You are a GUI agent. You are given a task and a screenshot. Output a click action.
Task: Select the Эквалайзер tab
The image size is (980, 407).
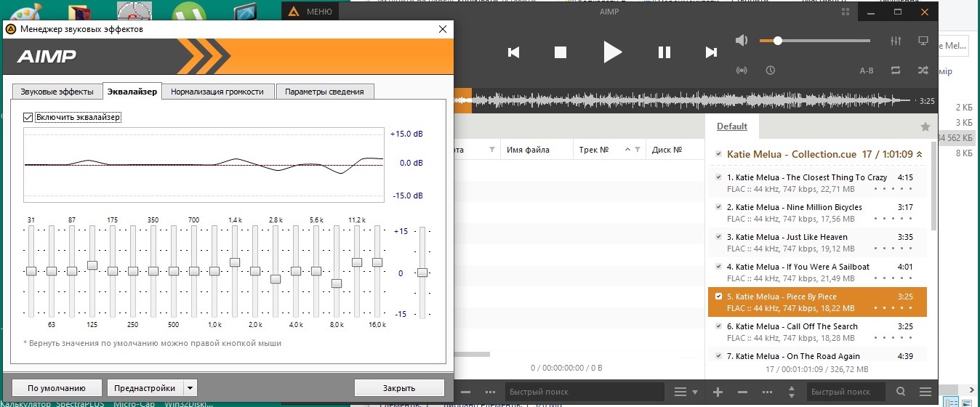(132, 91)
